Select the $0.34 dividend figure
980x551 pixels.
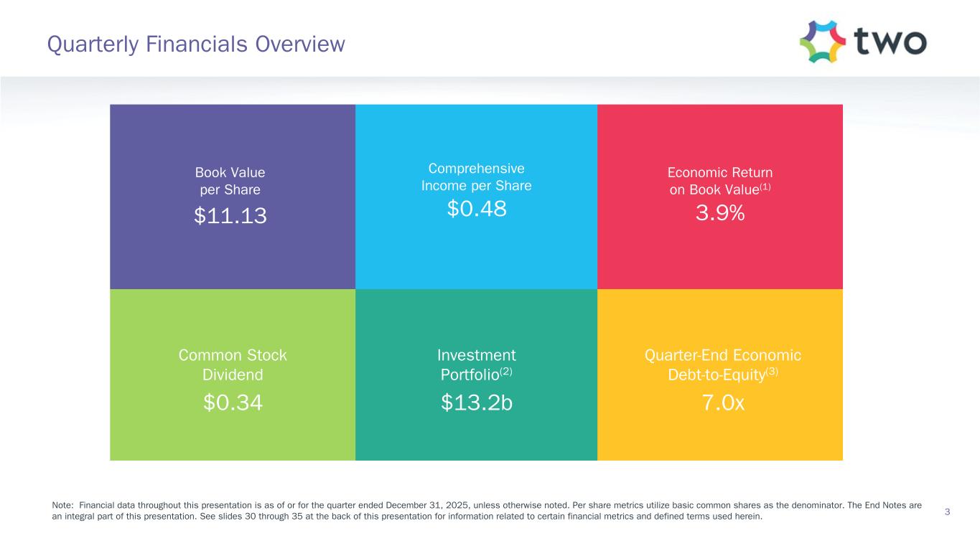233,403
